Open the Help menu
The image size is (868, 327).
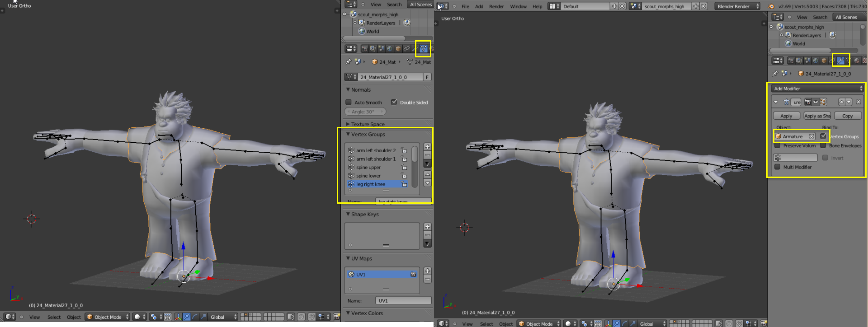click(537, 7)
